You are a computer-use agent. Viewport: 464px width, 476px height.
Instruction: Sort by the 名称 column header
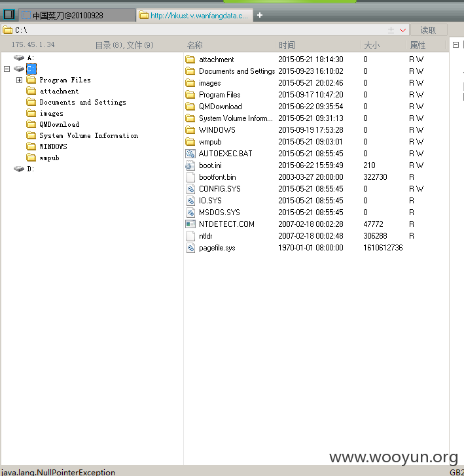[194, 45]
